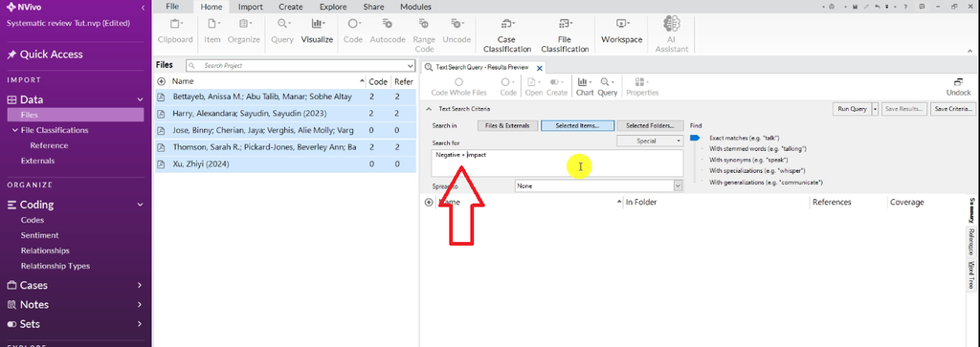Click the Selected Items button
Screen dimensions: 980x347
(577, 125)
